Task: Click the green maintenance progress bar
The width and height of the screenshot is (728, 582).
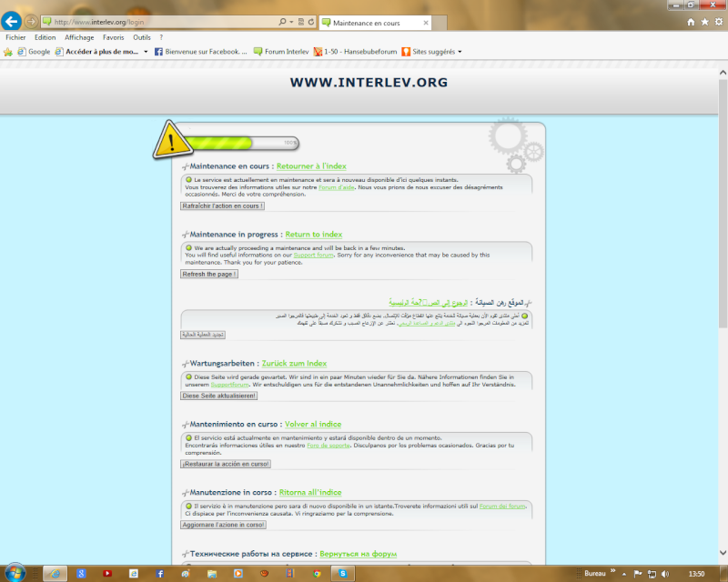Action: click(x=241, y=143)
